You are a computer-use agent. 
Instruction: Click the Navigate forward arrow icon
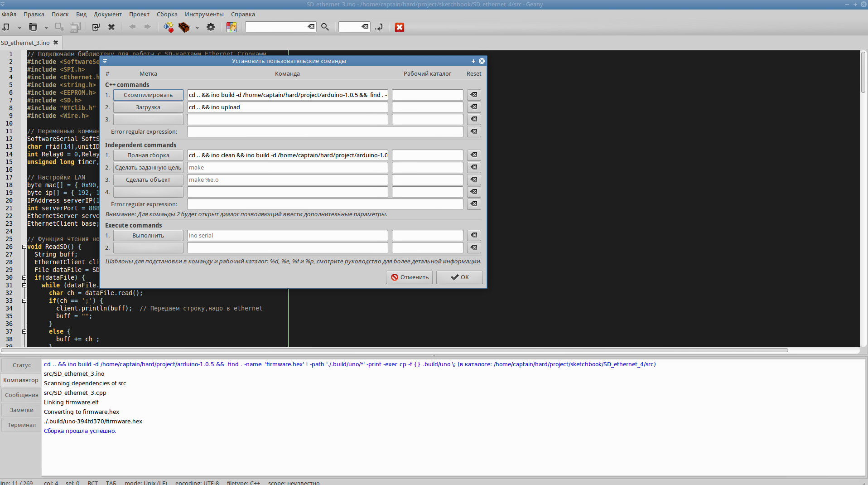(x=148, y=27)
